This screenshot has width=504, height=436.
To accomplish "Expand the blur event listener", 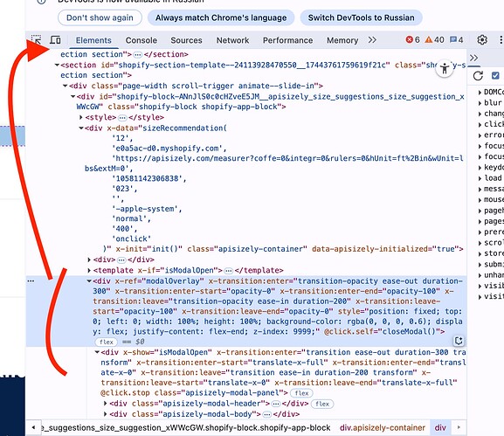I will click(x=480, y=103).
